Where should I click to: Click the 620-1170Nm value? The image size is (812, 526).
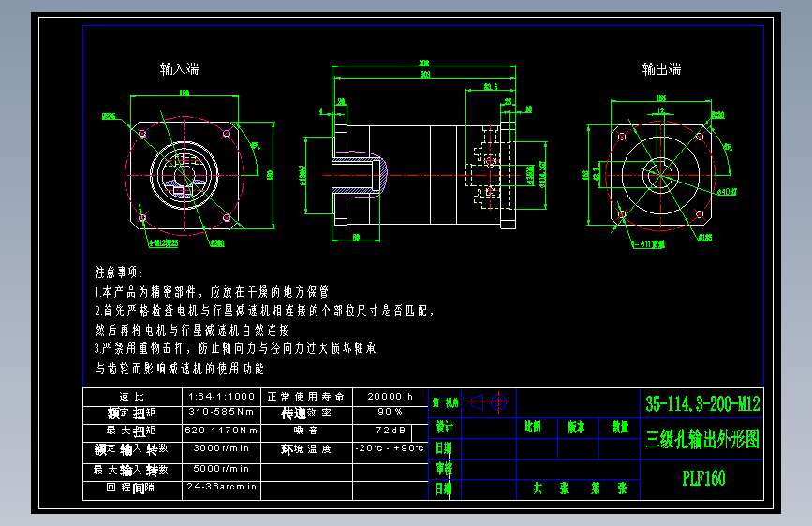[221, 431]
